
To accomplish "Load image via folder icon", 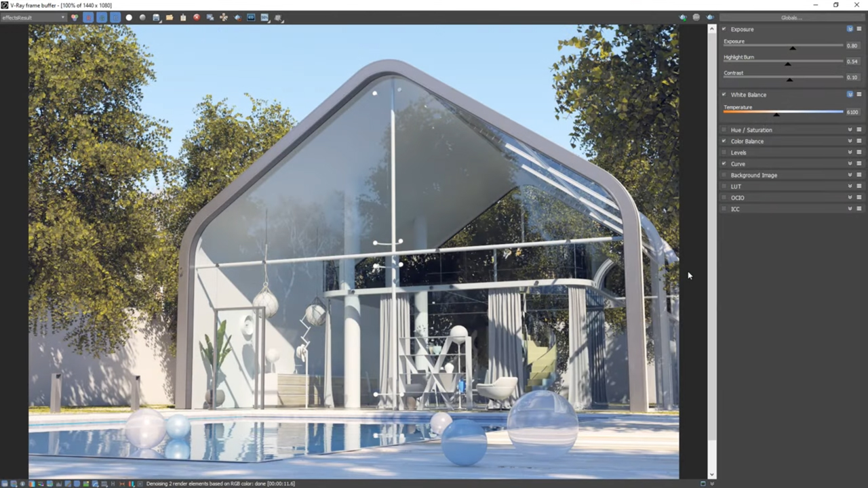I will [170, 18].
